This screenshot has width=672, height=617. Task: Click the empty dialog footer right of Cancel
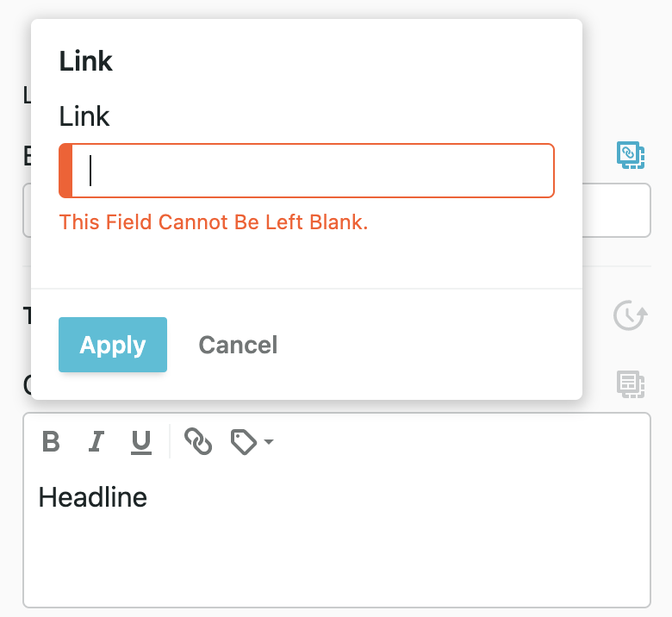[x=431, y=346]
